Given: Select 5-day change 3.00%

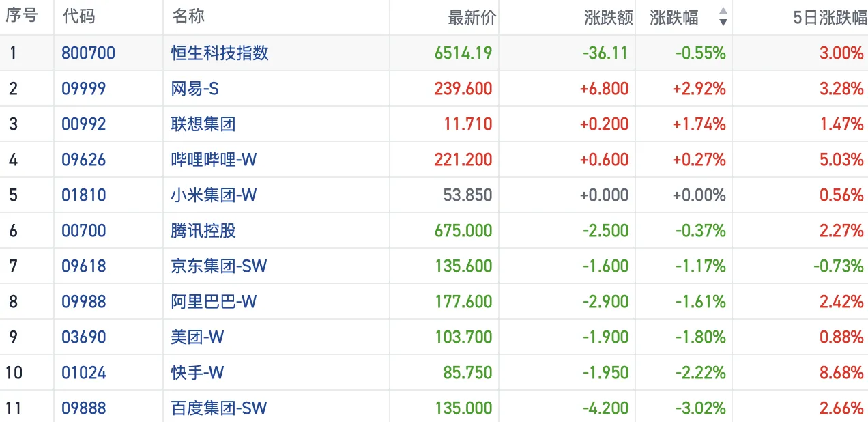Looking at the screenshot, I should (843, 53).
